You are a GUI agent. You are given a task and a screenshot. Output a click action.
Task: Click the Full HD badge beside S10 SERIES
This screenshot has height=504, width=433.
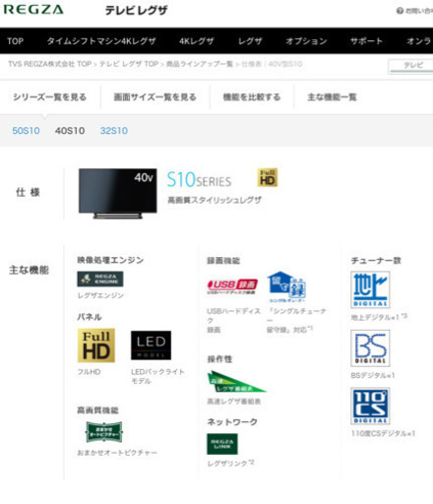click(x=268, y=177)
